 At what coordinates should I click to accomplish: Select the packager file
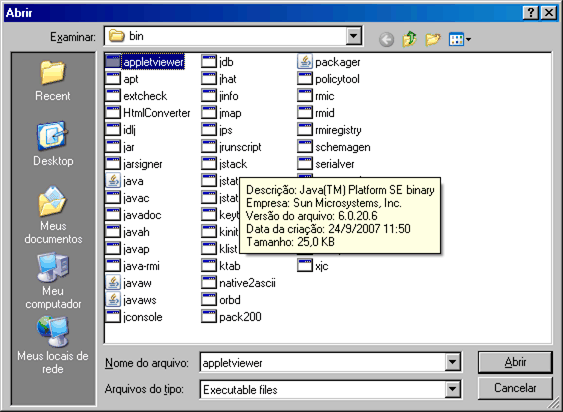329,62
